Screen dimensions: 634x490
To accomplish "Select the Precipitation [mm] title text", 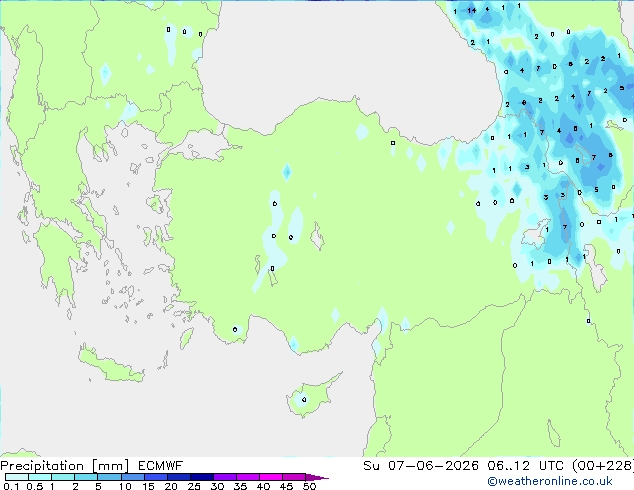I will (x=65, y=466).
